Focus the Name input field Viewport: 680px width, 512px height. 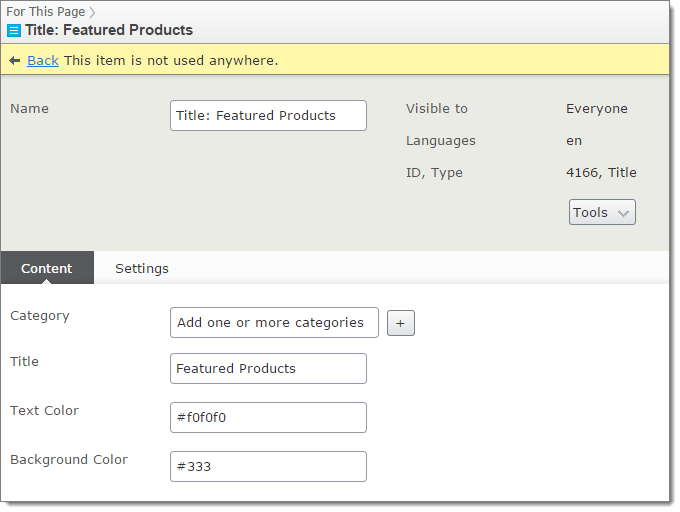click(268, 115)
